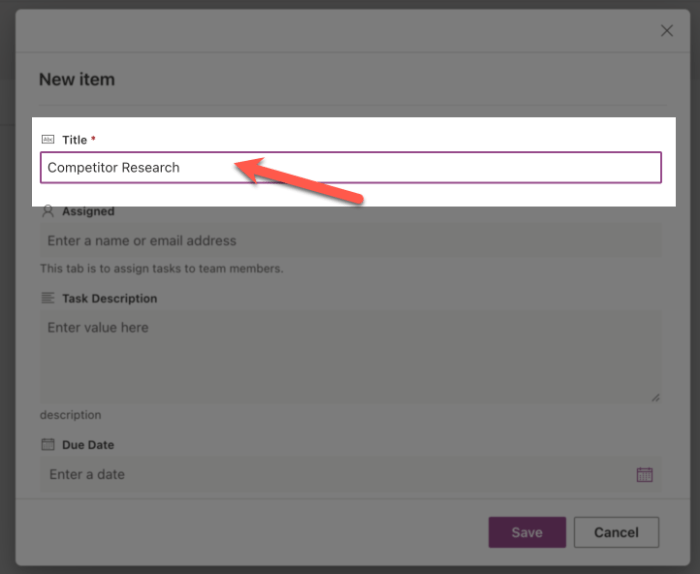The height and width of the screenshot is (574, 700).
Task: Click the New item heading
Action: click(x=77, y=79)
